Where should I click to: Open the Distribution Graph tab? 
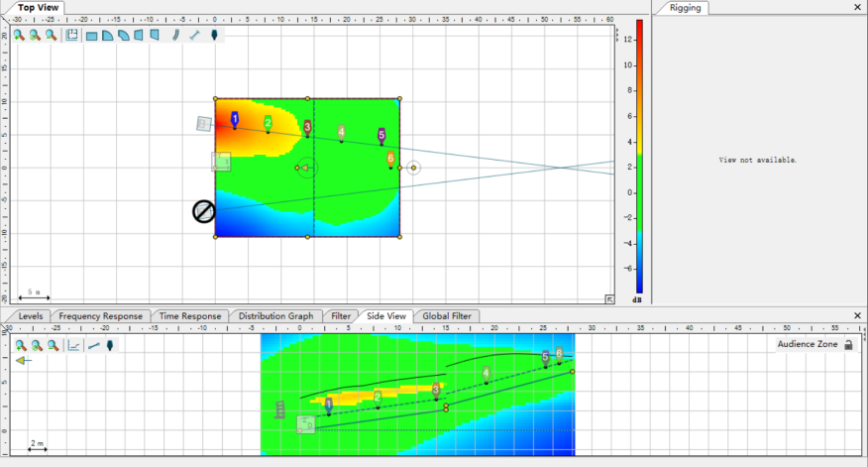click(x=275, y=315)
